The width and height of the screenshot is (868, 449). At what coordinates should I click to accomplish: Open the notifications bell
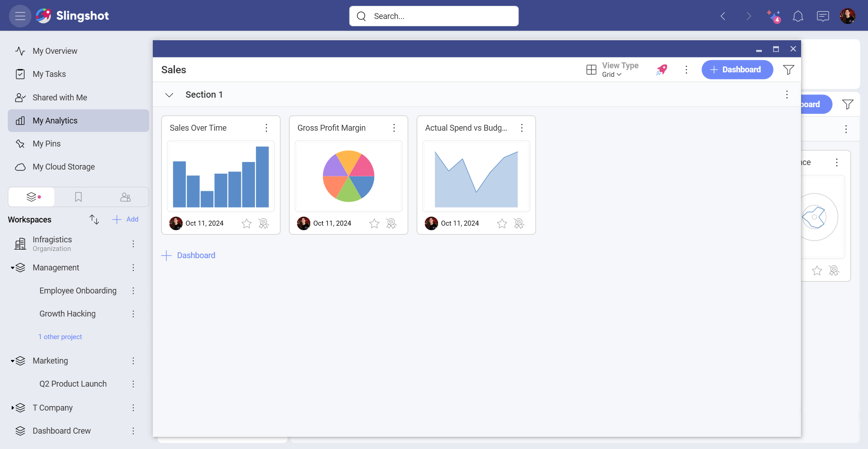pos(798,16)
